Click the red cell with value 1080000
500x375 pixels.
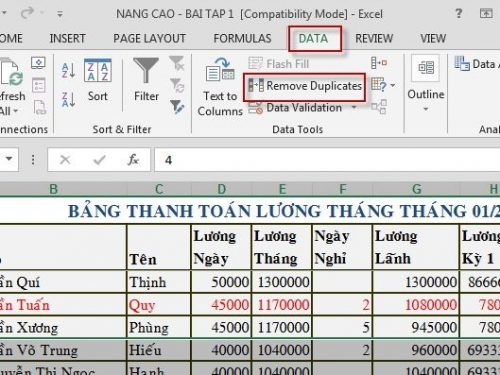[416, 305]
